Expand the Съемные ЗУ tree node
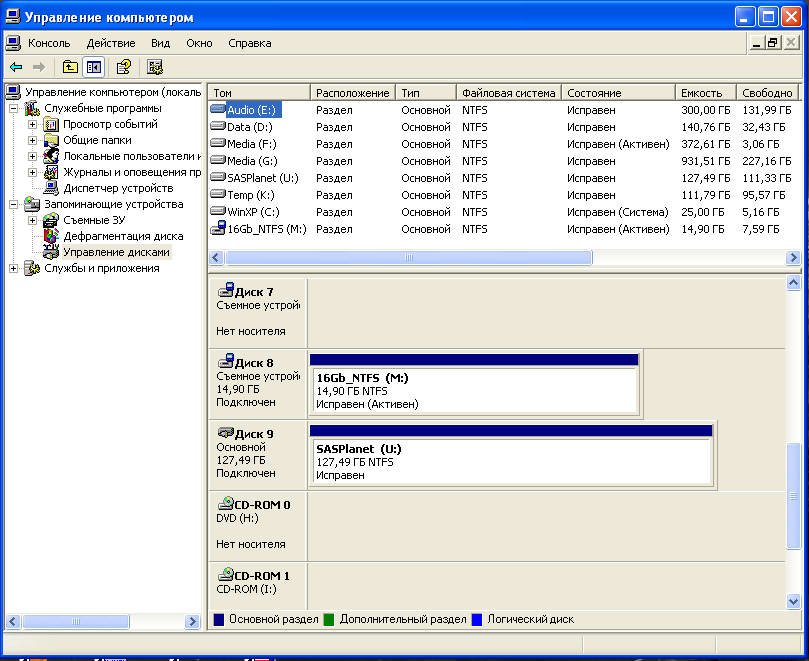Viewport: 809px width, 661px height. (x=32, y=220)
